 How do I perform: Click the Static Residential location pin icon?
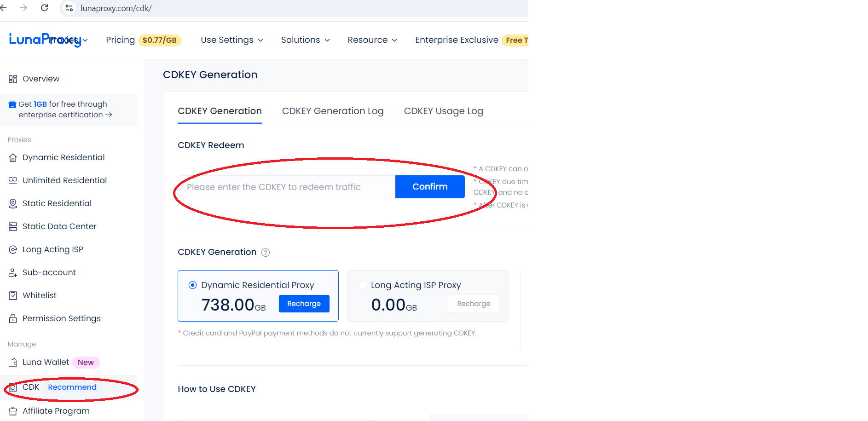coord(13,203)
